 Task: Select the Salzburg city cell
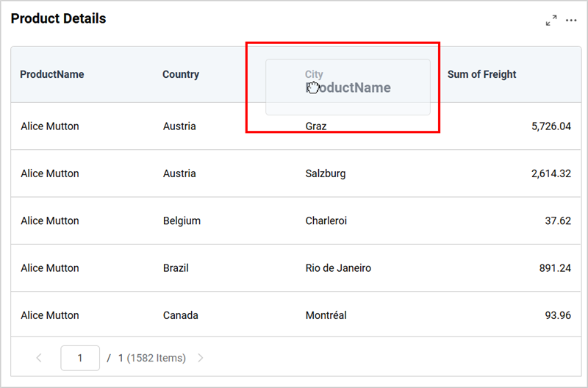tap(325, 173)
